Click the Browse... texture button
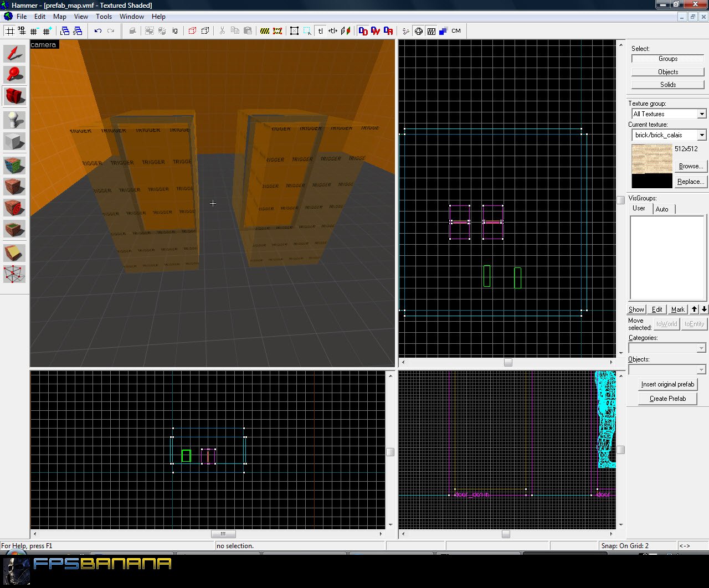The width and height of the screenshot is (709, 588). [690, 166]
